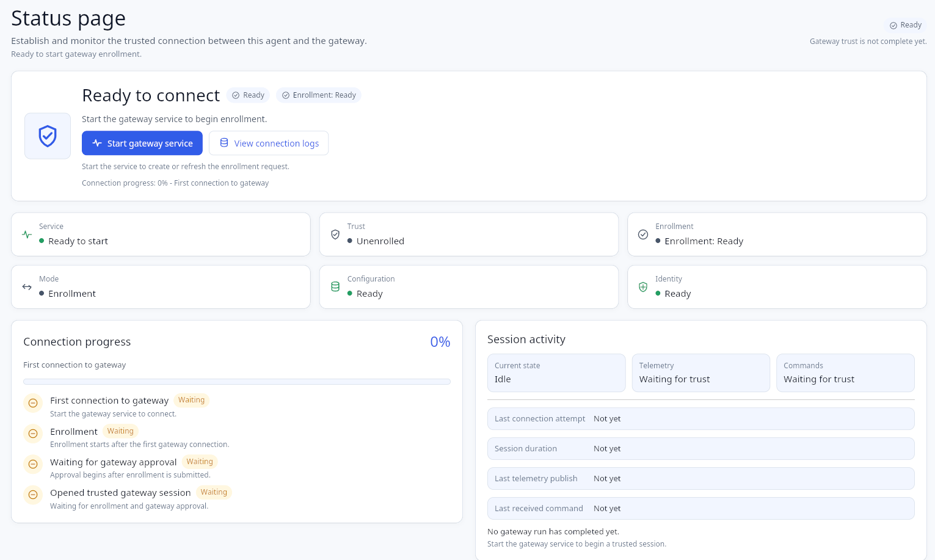Click the Ready to start service status

(78, 241)
